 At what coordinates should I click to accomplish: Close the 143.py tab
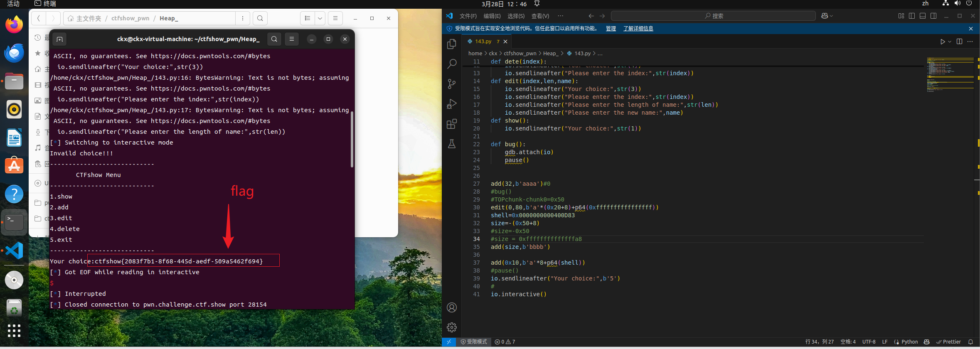point(505,42)
